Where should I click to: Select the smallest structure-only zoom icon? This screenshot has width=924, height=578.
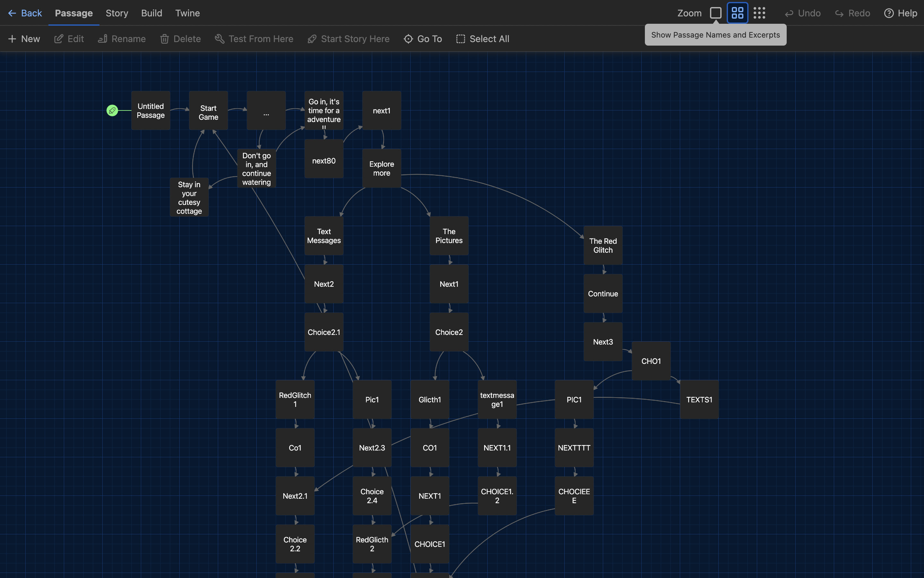pos(759,13)
